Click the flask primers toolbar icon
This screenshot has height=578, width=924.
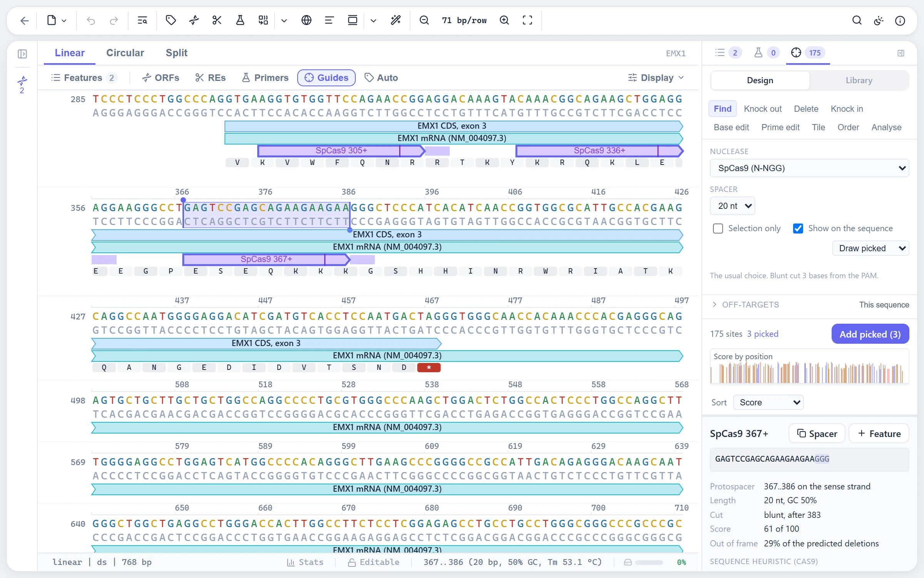tap(240, 20)
